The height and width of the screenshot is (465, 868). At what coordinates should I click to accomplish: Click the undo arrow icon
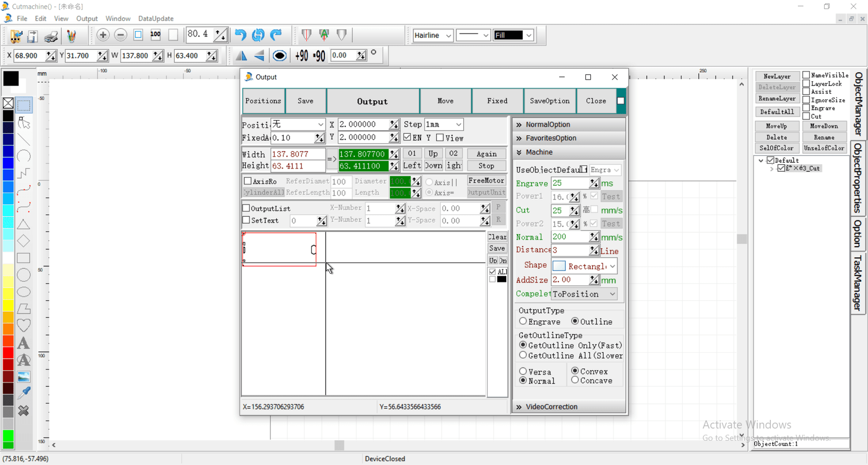pos(240,35)
